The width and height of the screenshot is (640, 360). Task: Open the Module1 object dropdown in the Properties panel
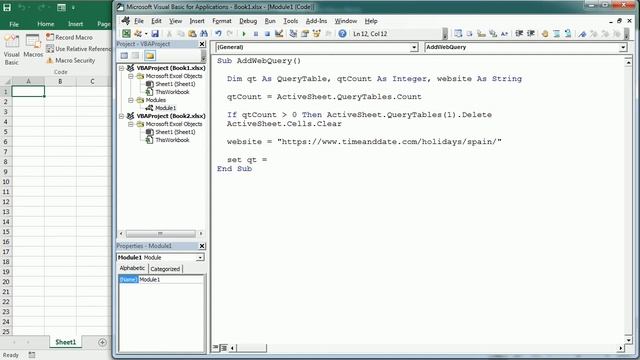coord(200,258)
